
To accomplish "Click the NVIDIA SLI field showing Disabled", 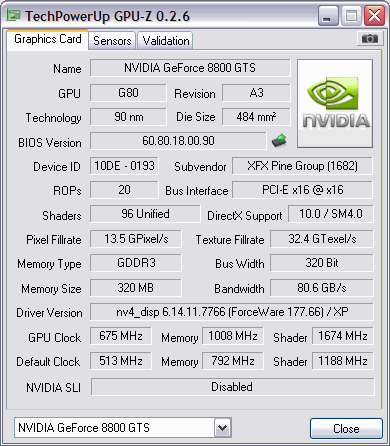I will click(x=232, y=387).
